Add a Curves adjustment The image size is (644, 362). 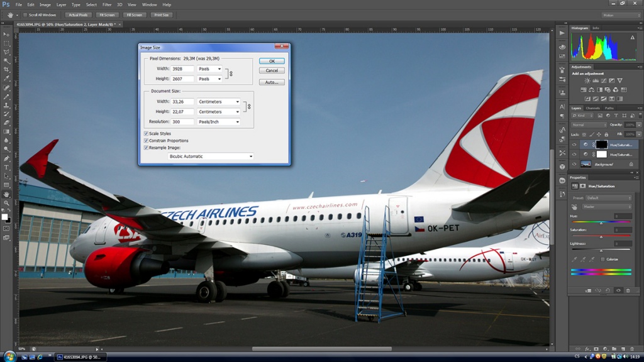(604, 81)
